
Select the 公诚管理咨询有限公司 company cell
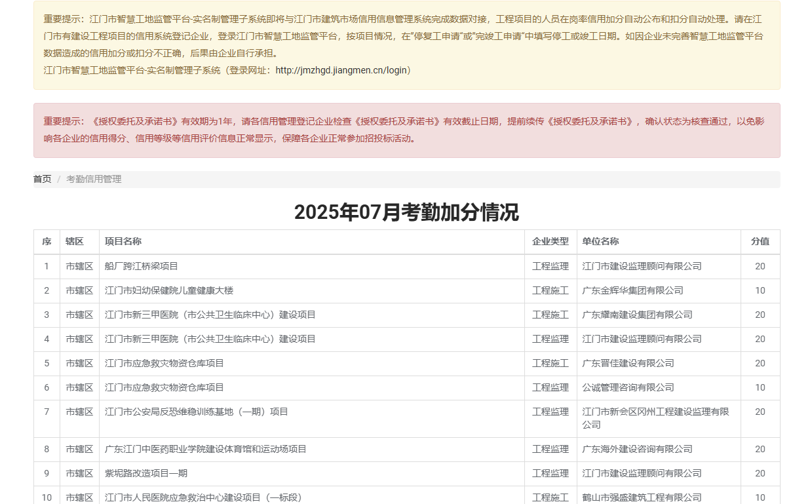(659, 387)
